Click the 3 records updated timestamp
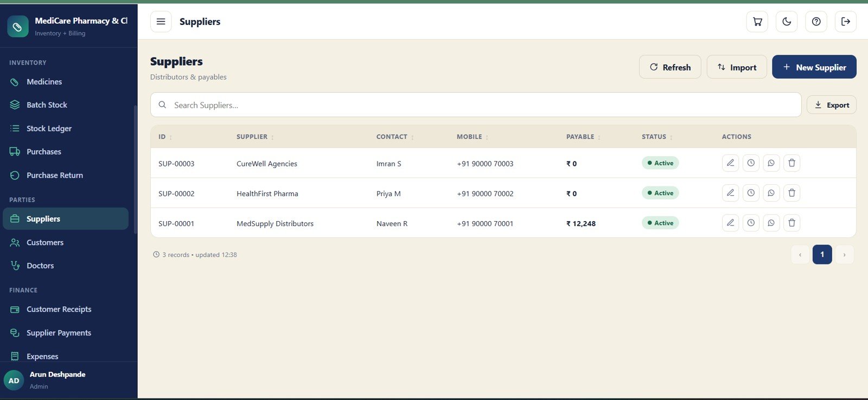Screen dimensions: 868x400 click(195, 255)
